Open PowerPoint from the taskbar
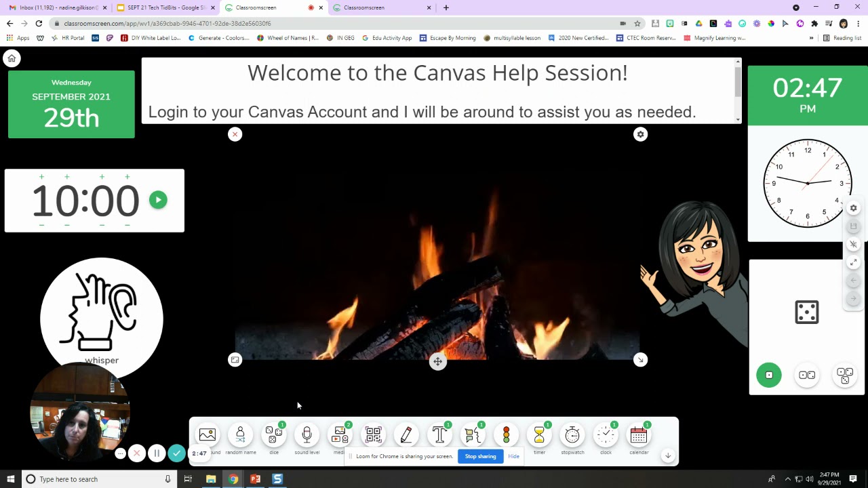Image resolution: width=868 pixels, height=488 pixels. (x=255, y=479)
